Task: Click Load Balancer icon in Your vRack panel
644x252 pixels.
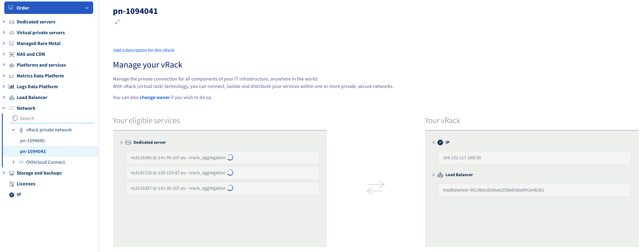Action: coord(440,175)
